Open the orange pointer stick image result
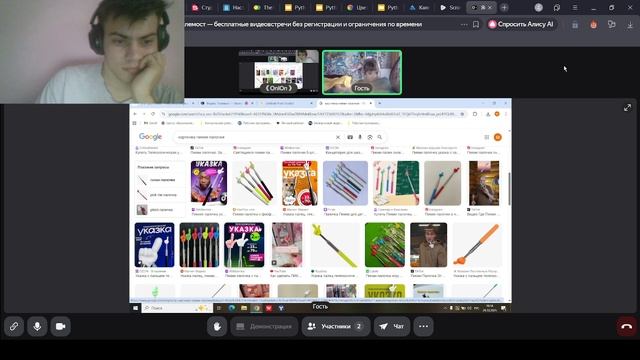Viewport: 640px width, 360px height. pos(477,245)
